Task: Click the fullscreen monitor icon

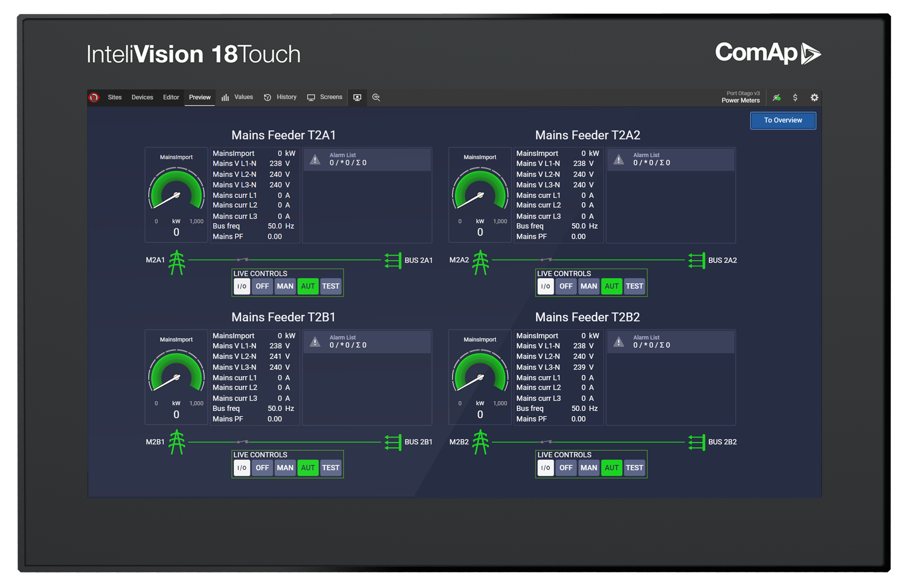Action: pyautogui.click(x=357, y=98)
